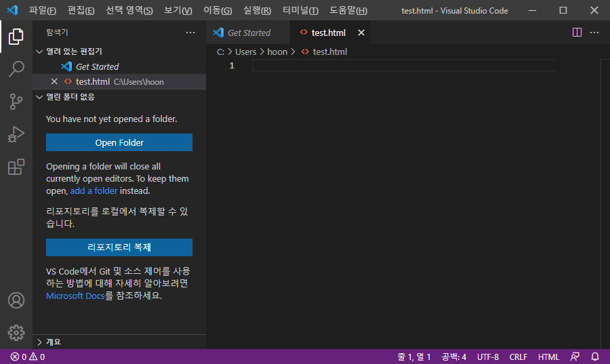Click line number 1 in the gutter
The image size is (610, 364).
click(232, 66)
